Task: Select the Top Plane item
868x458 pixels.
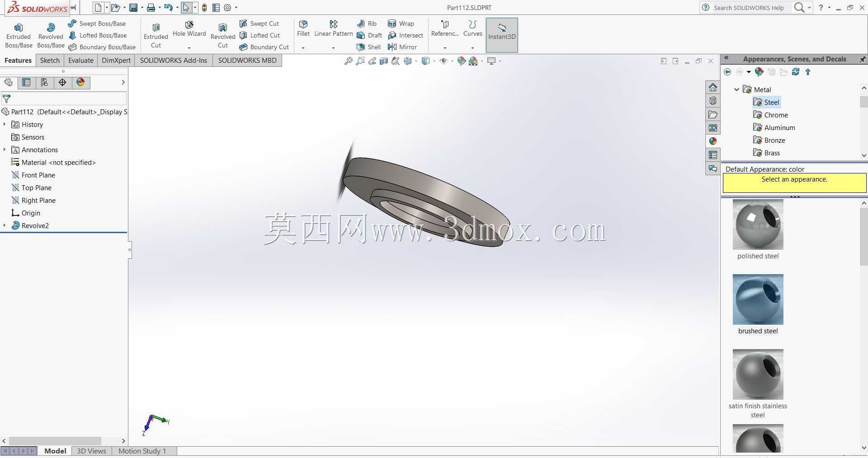Action: [31, 187]
